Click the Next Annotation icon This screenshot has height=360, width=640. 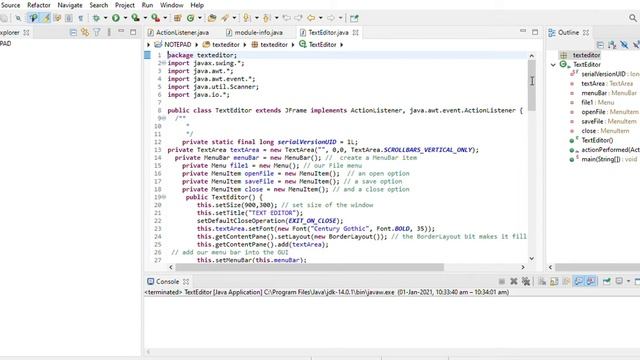coord(247,18)
